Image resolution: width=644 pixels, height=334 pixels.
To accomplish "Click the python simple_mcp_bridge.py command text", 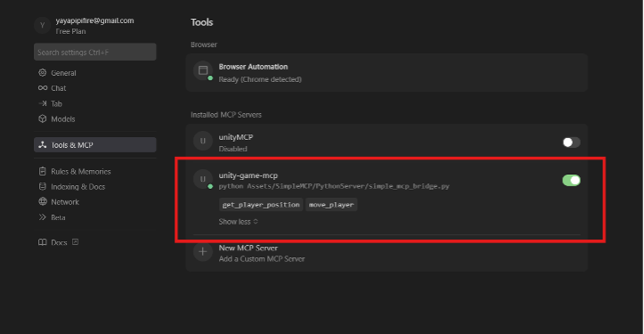I will 334,186.
